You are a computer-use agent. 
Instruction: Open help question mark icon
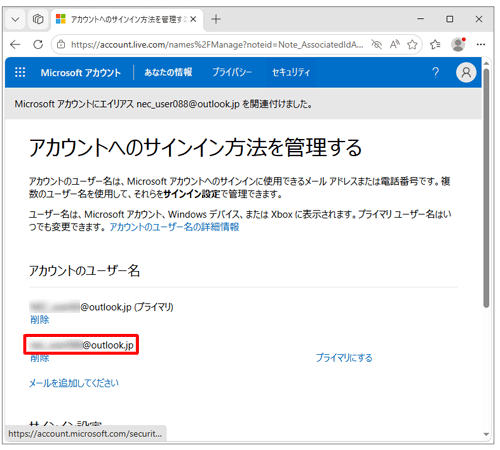[435, 72]
